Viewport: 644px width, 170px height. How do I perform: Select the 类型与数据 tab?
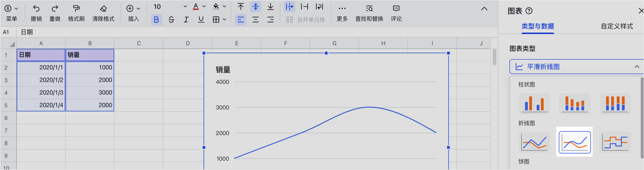coord(538,26)
